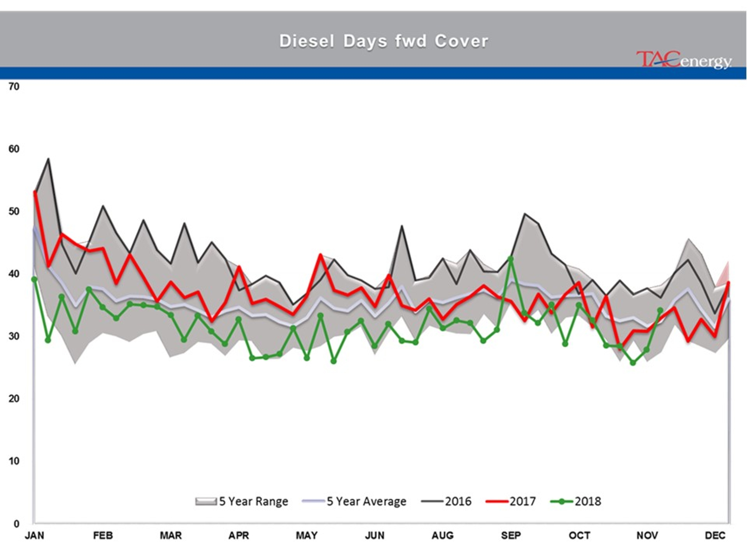The width and height of the screenshot is (747, 560).
Task: Click the 2018 legend entry
Action: (x=576, y=501)
